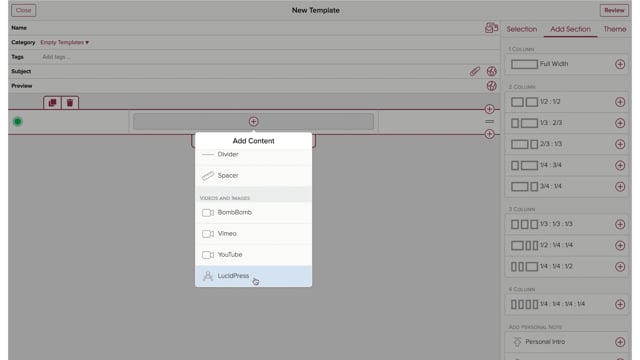Click the Close button
Image resolution: width=640 pixels, height=360 pixels.
pos(24,10)
